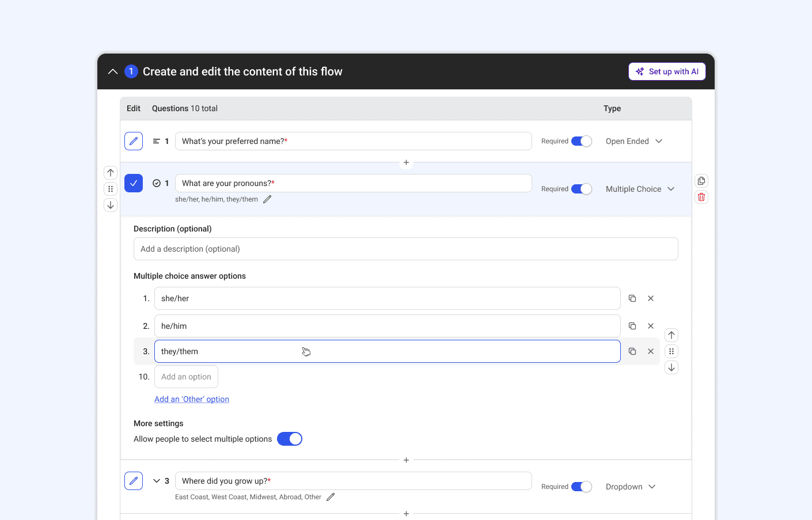Click the 'Set up with AI' button
Viewport: 812px width, 520px height.
point(667,71)
